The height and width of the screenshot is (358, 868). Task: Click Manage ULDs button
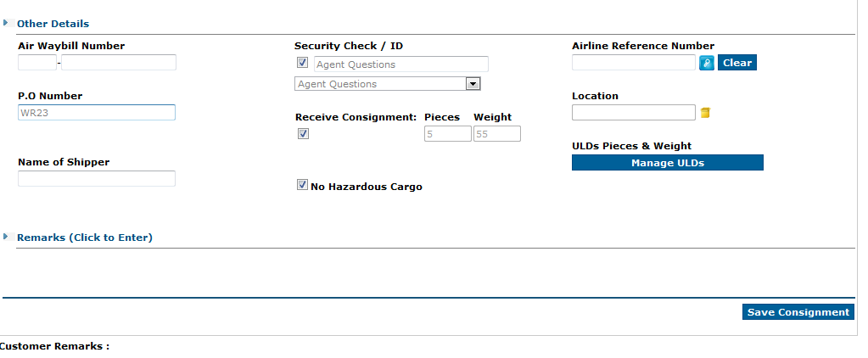click(x=667, y=163)
